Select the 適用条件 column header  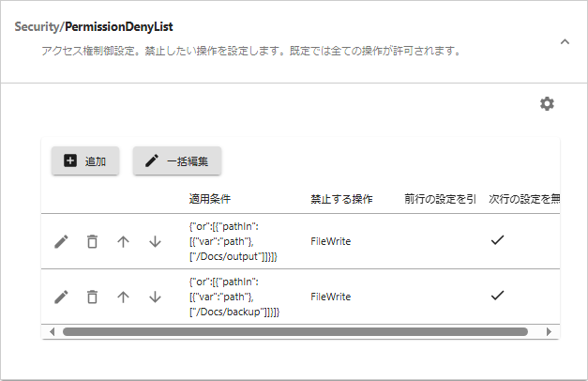pos(210,200)
